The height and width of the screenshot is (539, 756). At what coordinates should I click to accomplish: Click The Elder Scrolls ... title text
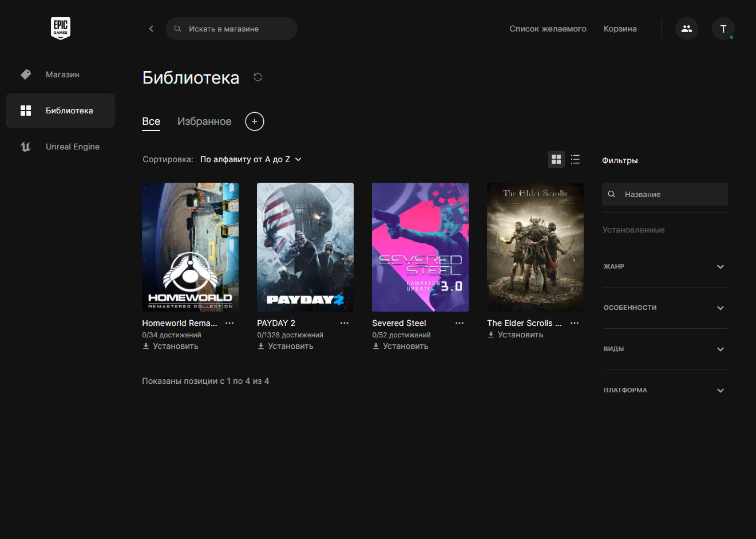coord(524,323)
